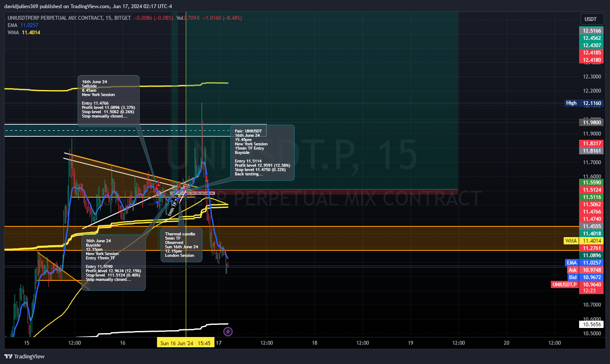This screenshot has height=364, width=610.
Task: Click the Buyside 12.15pm entry 11.5590 note
Action: click(114, 262)
